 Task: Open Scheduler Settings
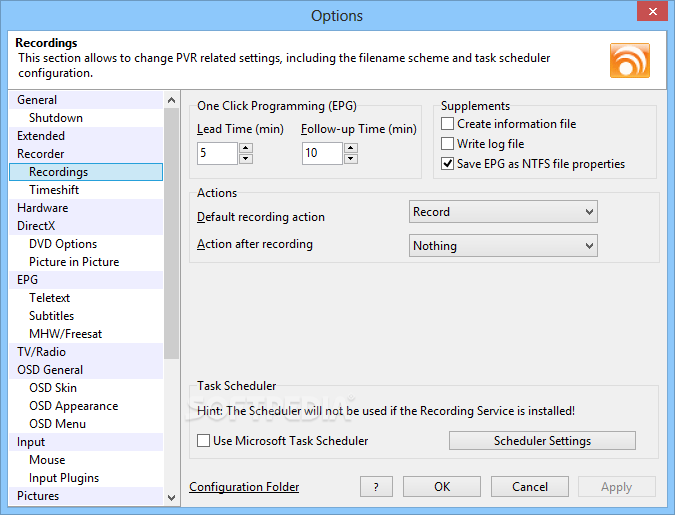point(542,441)
